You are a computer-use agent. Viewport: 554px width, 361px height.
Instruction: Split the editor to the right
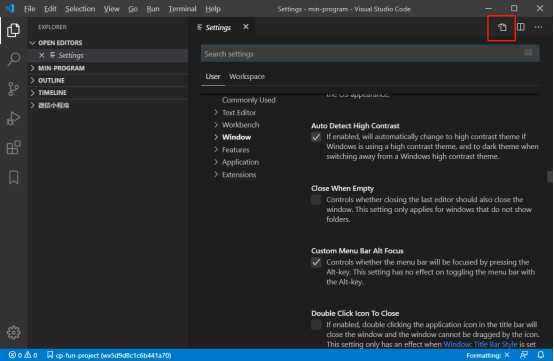(x=521, y=27)
